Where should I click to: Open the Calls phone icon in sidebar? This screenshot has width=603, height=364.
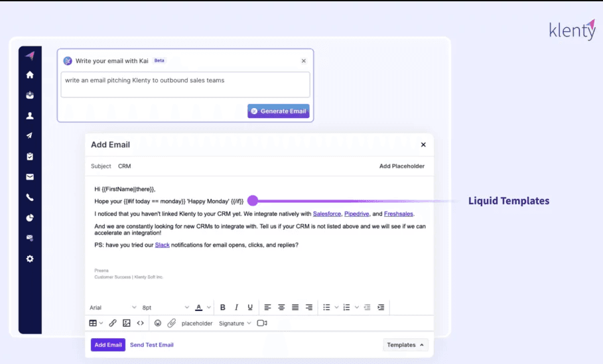30,198
